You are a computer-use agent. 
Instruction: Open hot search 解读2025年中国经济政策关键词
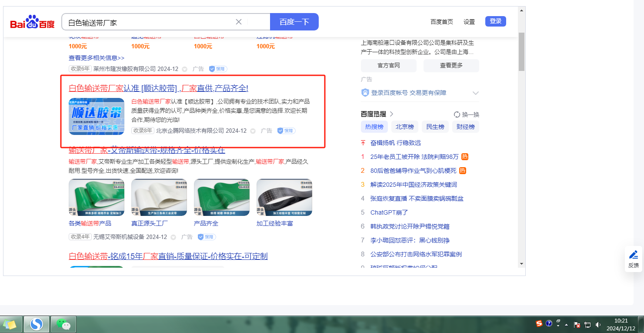414,185
